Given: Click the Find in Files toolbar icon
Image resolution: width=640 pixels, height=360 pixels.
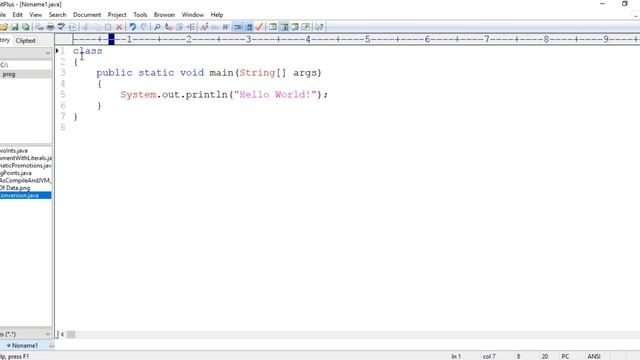Looking at the screenshot, I should click(179, 27).
